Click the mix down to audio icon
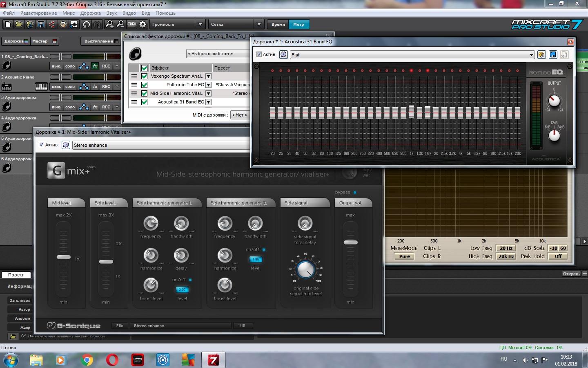This screenshot has width=588, height=368. pos(74,25)
